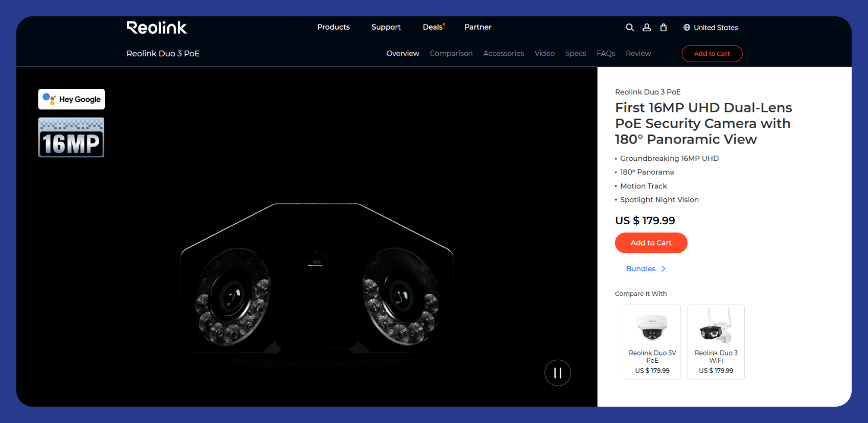Click the orange Add to Cart button

pyautogui.click(x=651, y=243)
